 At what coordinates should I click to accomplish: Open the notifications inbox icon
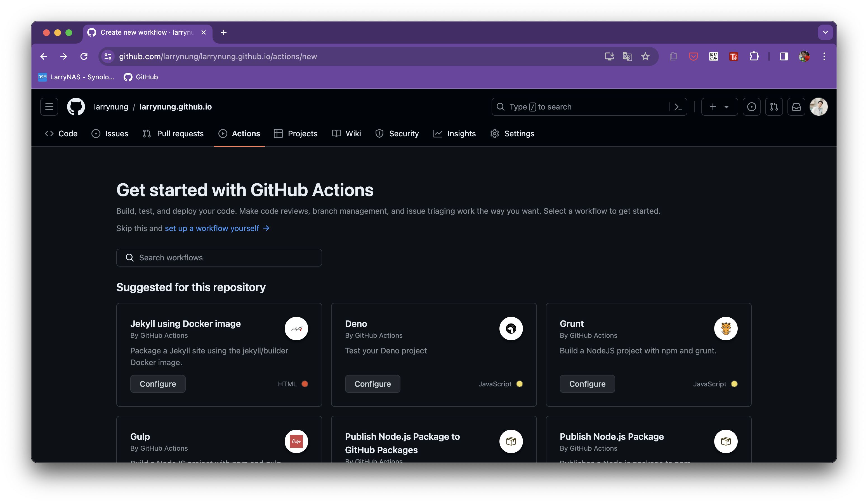point(796,107)
